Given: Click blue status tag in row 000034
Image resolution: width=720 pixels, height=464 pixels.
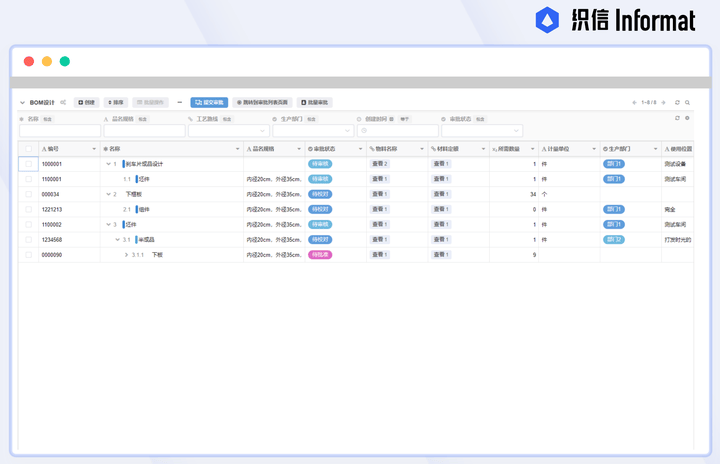Looking at the screenshot, I should (320, 194).
